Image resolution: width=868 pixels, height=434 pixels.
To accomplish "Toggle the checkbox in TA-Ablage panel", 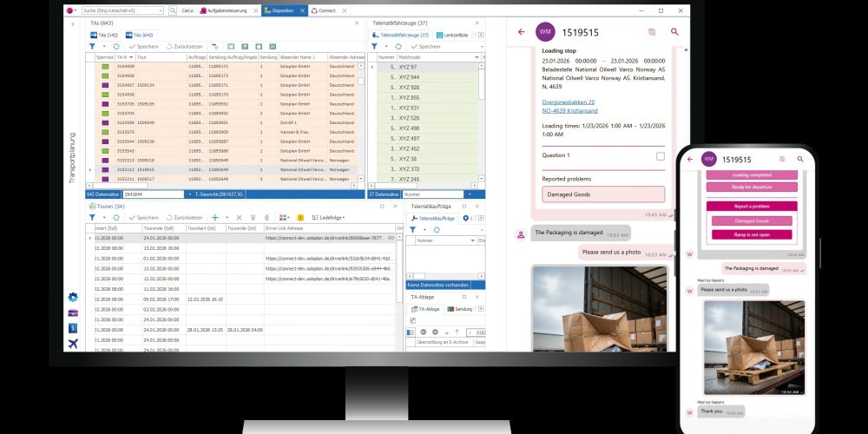I will (413, 320).
